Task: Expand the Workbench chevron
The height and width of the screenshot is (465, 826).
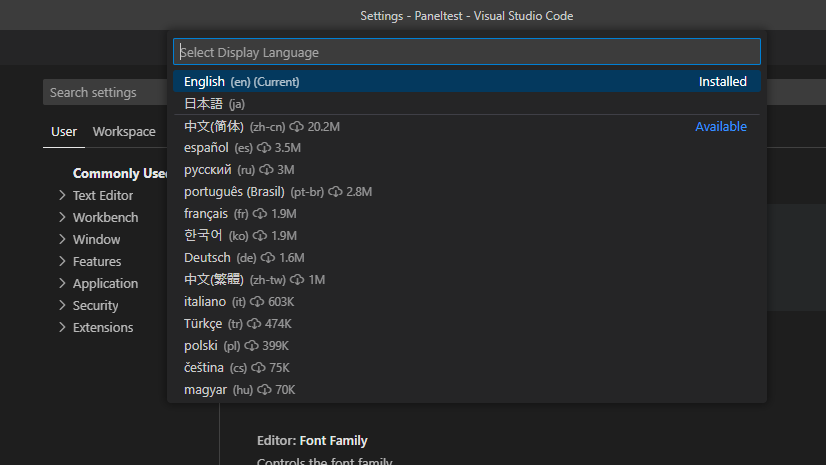Action: [62, 217]
